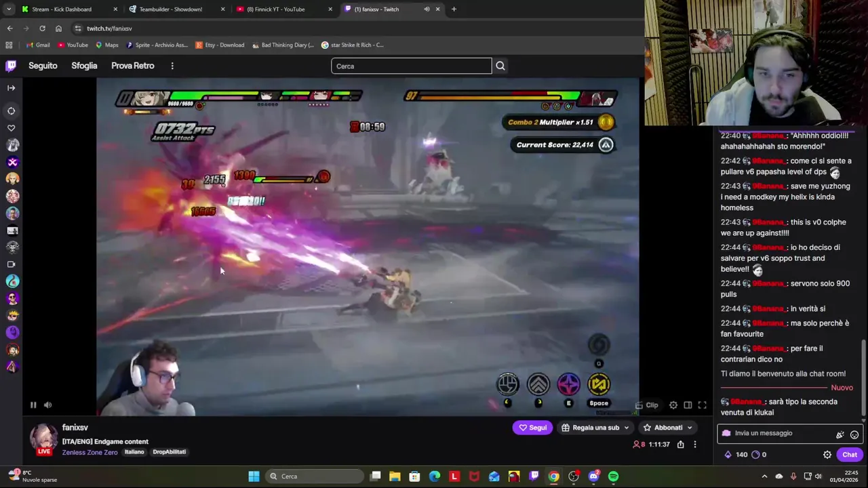Image resolution: width=868 pixels, height=488 pixels.
Task: Click the Twitch search magnifier button
Action: click(x=500, y=66)
